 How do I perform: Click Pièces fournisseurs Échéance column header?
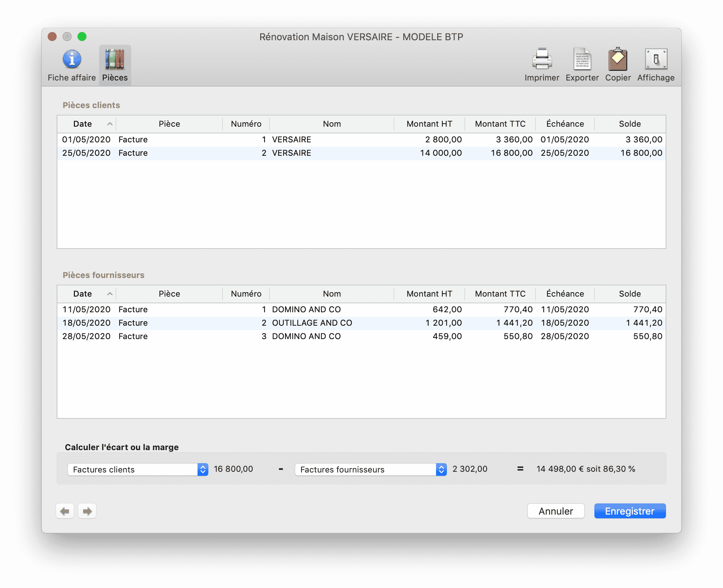point(565,294)
